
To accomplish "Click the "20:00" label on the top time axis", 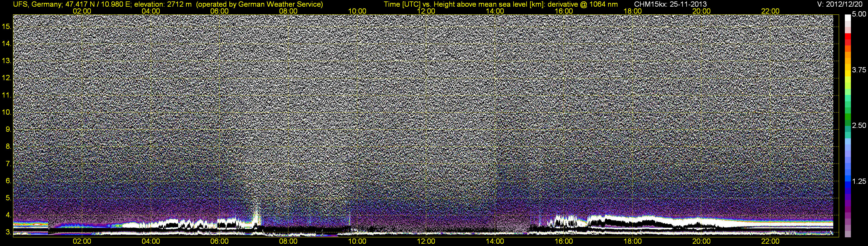I will point(702,11).
